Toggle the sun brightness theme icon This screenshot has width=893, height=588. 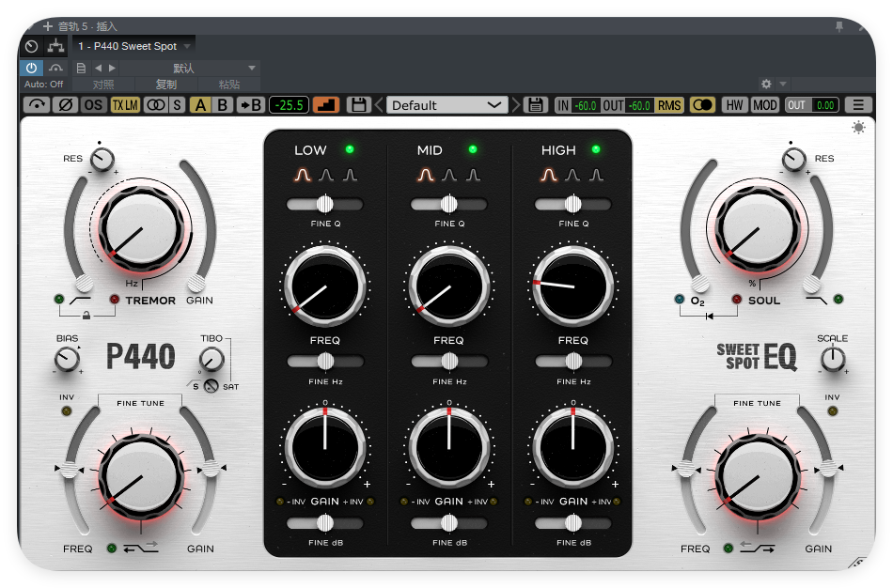pyautogui.click(x=858, y=127)
